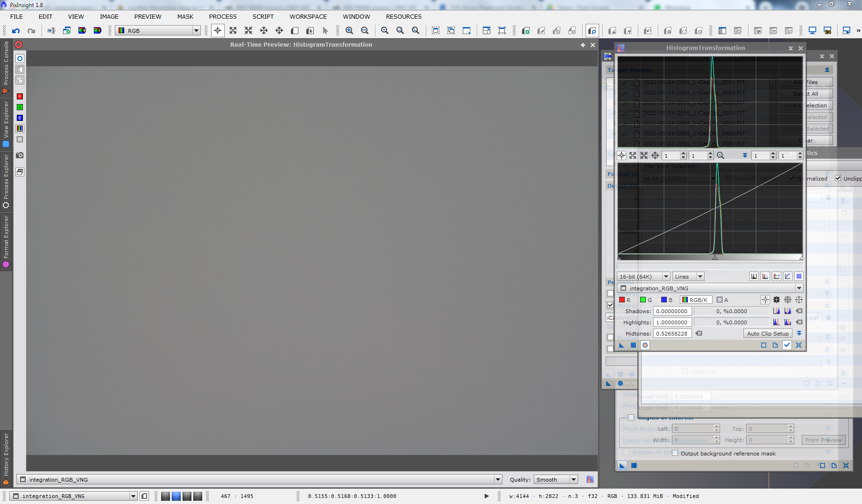The height and width of the screenshot is (504, 862).
Task: Open the PROCESS menu
Action: click(222, 16)
